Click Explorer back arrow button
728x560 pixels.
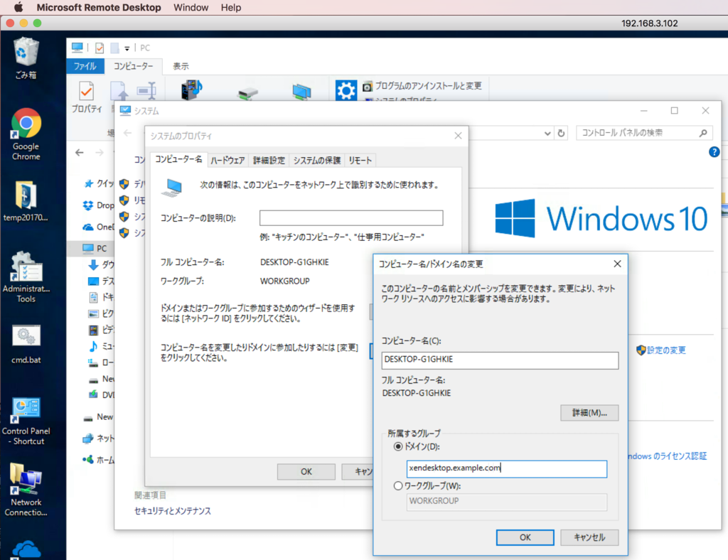pos(80,153)
